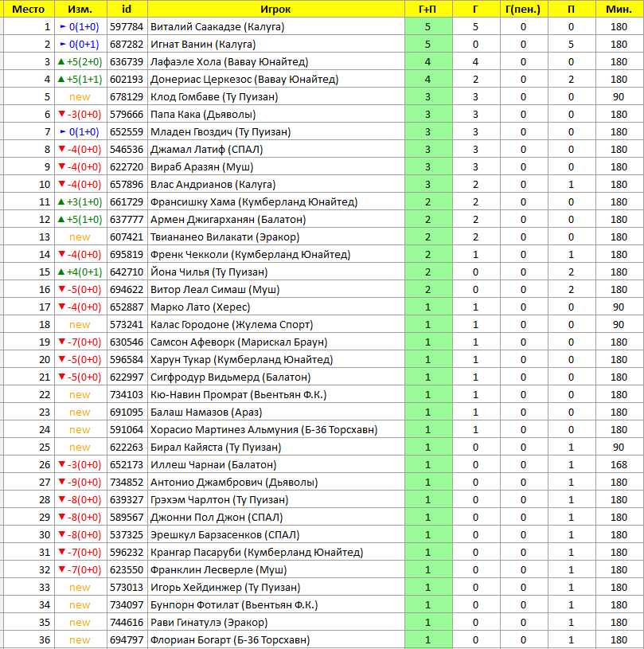Click change value +5(2+0)
The image size is (644, 649).
point(80,61)
